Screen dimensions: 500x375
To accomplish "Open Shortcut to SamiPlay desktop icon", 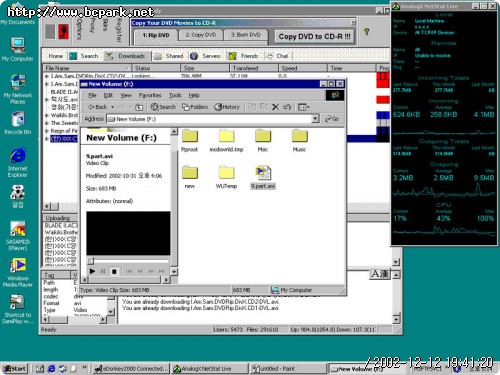I will click(18, 309).
